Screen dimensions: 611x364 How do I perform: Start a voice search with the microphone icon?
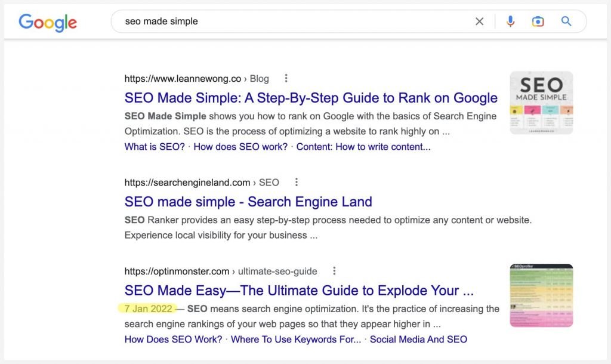[510, 21]
